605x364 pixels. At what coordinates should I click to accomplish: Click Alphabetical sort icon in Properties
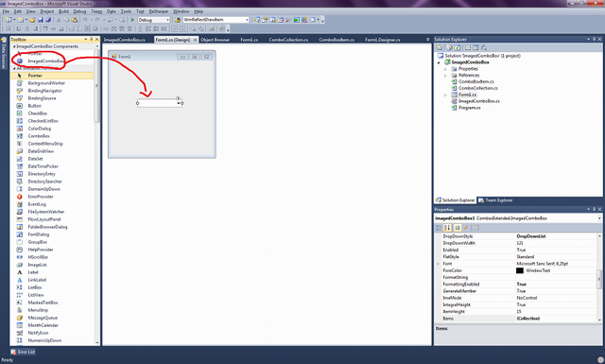pos(447,228)
